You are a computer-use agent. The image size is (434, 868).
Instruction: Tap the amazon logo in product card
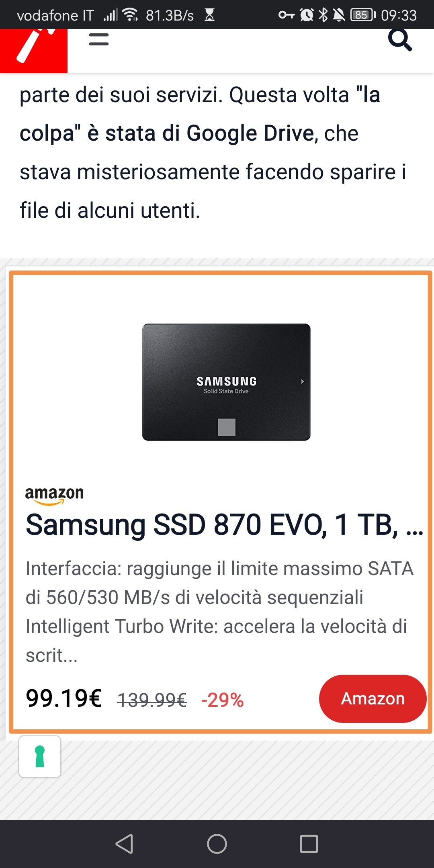[x=54, y=495]
